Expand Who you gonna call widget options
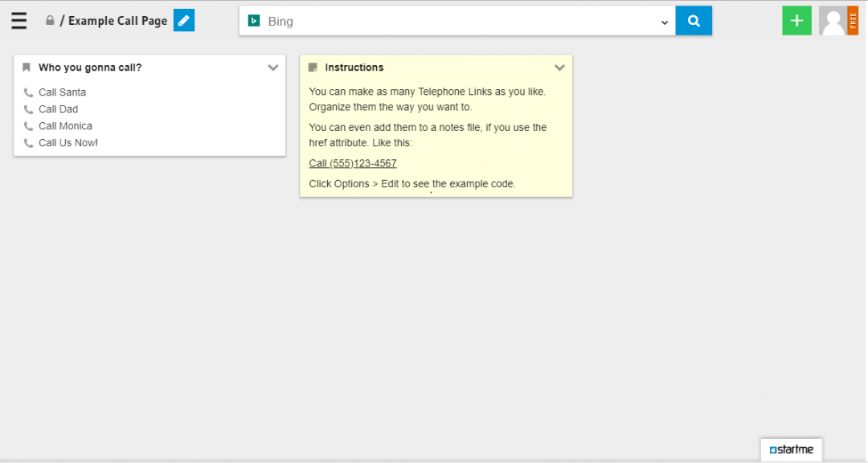Viewport: 868px width, 463px height. tap(273, 68)
